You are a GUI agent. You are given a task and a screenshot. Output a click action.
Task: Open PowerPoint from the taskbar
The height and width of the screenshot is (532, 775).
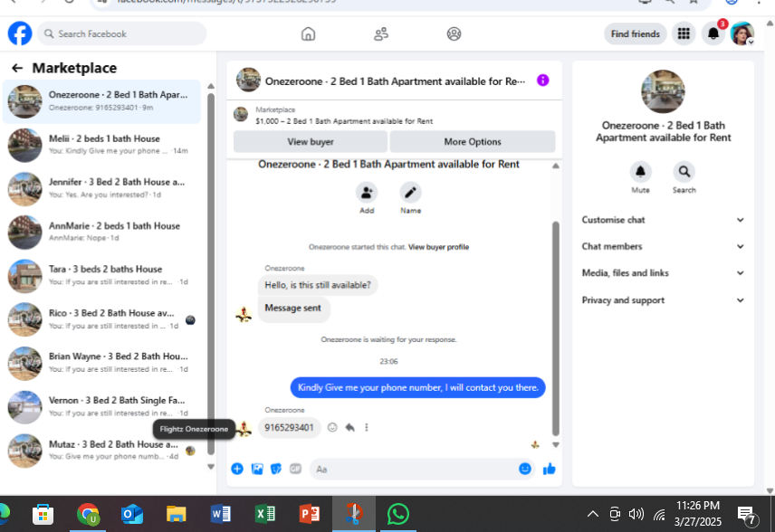coord(310,514)
